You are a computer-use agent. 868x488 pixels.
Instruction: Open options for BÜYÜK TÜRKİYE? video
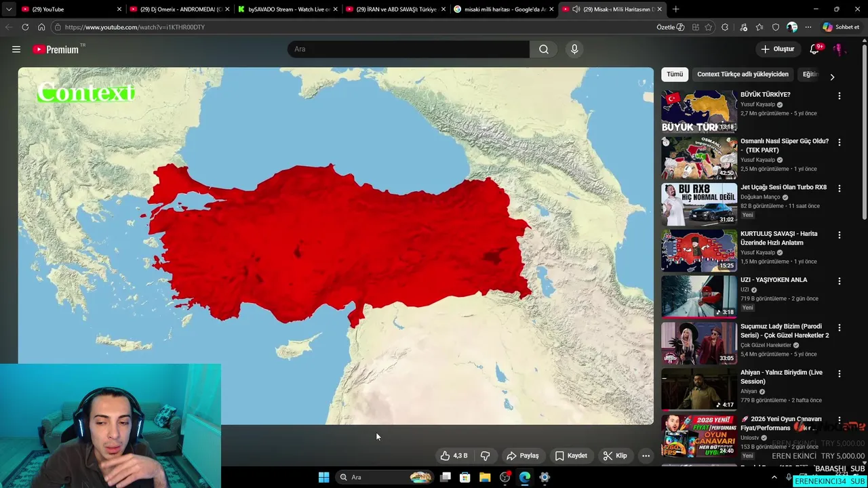pos(840,96)
